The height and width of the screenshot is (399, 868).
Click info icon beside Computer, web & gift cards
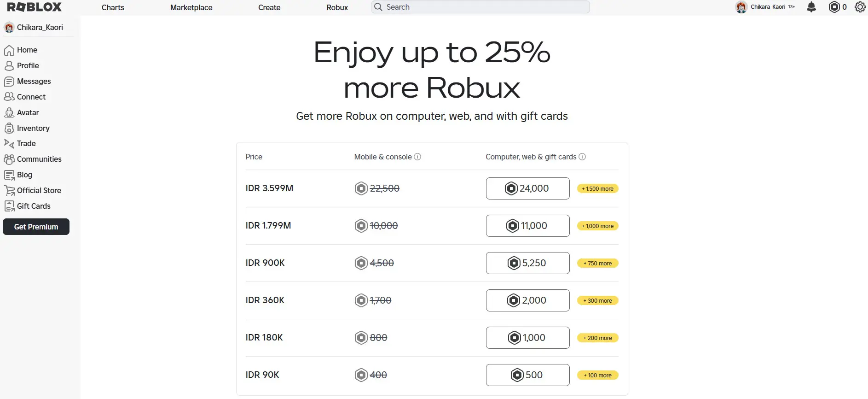coord(582,157)
